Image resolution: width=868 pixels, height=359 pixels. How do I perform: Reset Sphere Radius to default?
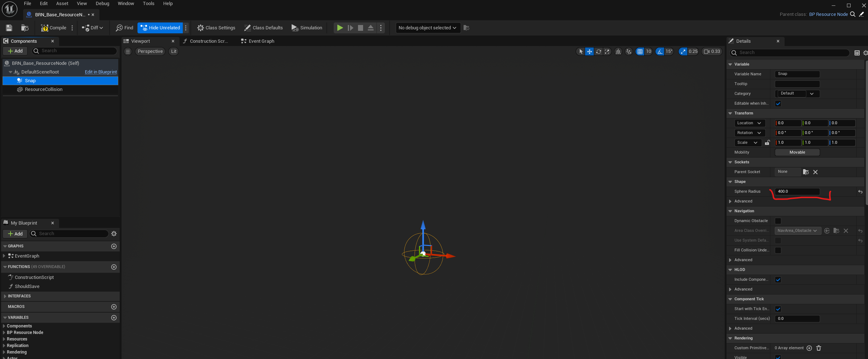click(860, 192)
